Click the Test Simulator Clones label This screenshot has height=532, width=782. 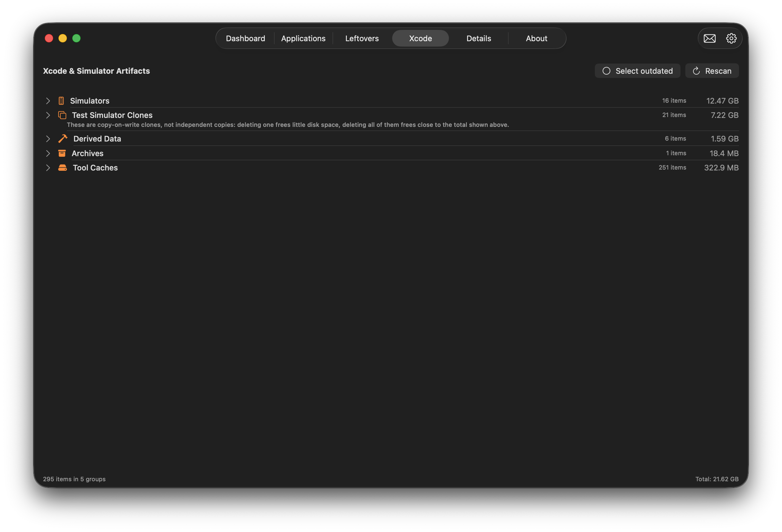coord(112,115)
